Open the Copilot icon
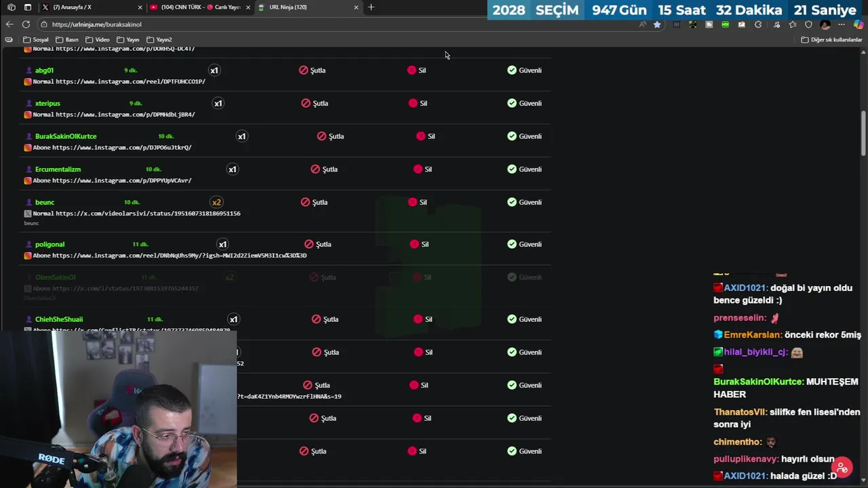Viewport: 868px width, 488px height. (x=859, y=24)
